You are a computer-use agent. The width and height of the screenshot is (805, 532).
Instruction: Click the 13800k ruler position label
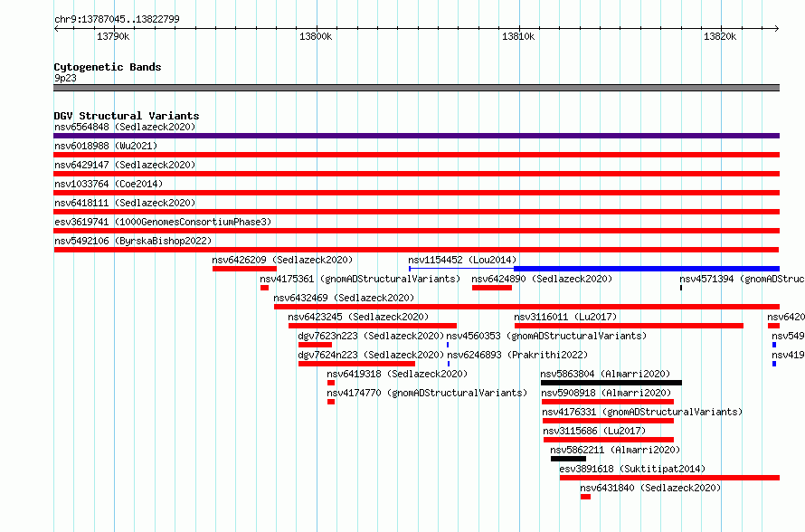[x=316, y=36]
